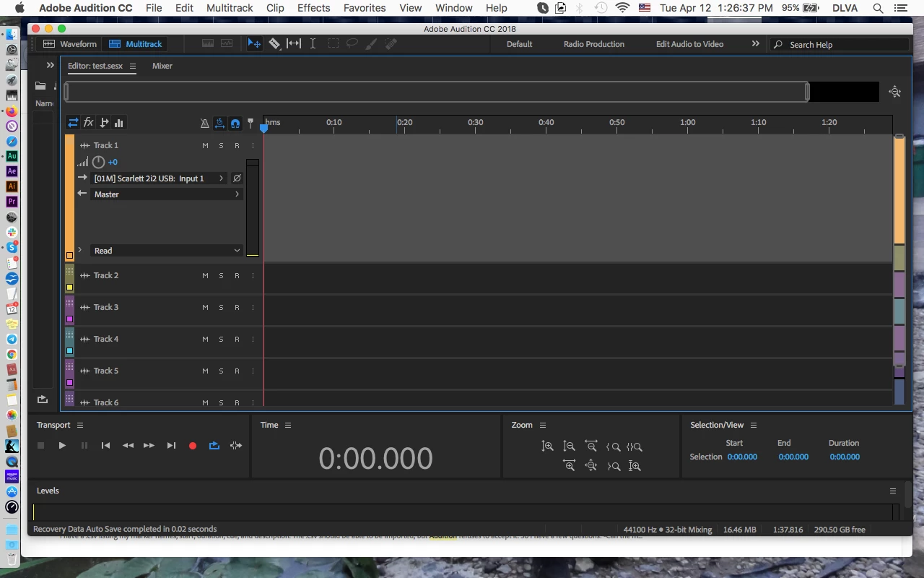Arm Track 2 for recording

pos(237,276)
